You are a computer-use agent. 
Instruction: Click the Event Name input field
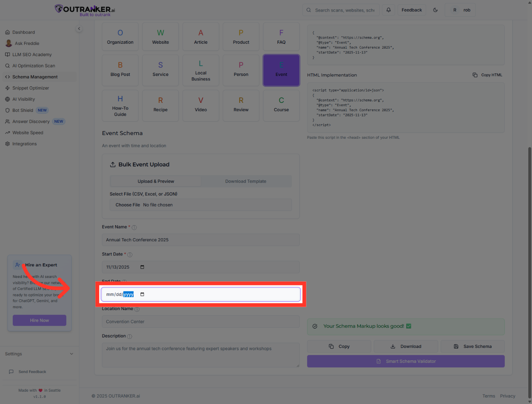pos(201,240)
